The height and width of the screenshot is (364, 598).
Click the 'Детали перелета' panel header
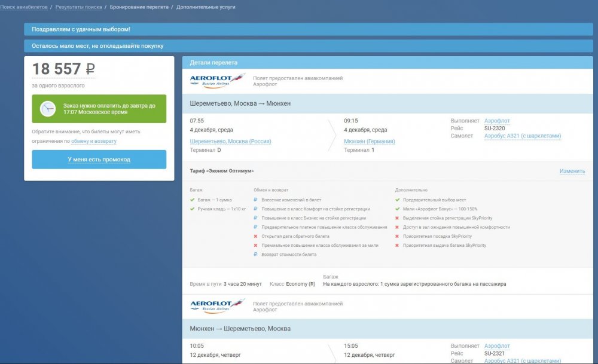click(x=388, y=63)
